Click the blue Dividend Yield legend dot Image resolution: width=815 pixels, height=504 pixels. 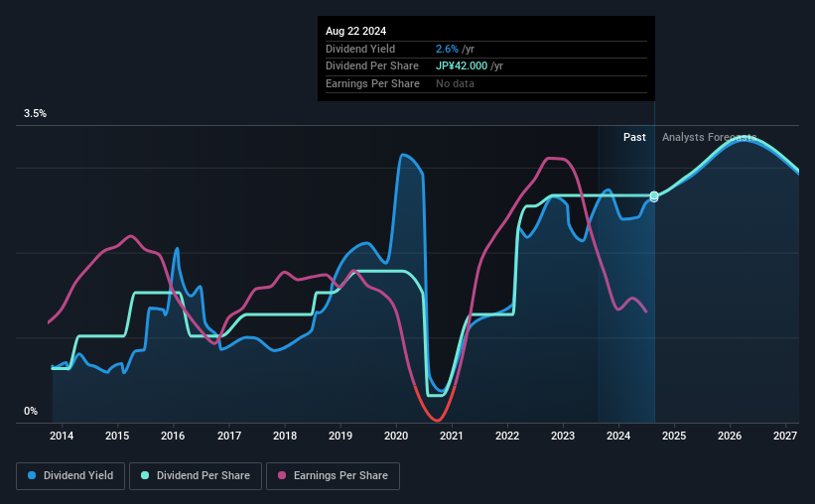(32, 475)
